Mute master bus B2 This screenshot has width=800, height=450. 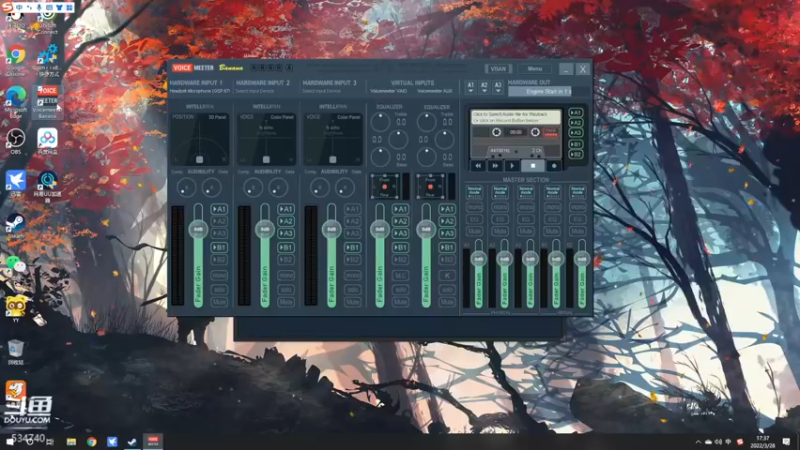578,231
